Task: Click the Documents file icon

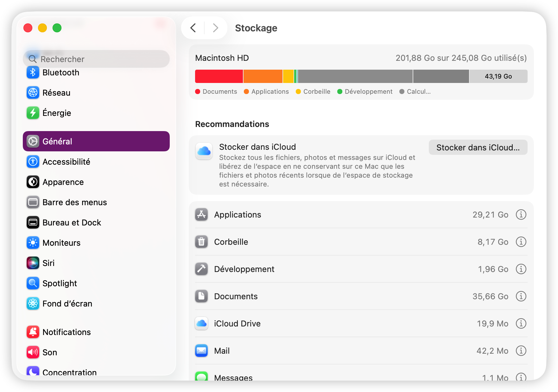Action: point(201,296)
